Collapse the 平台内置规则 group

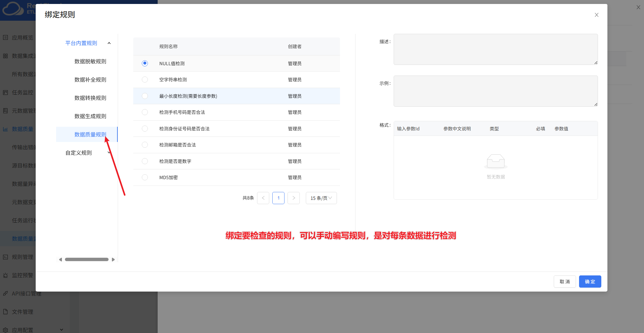point(109,43)
